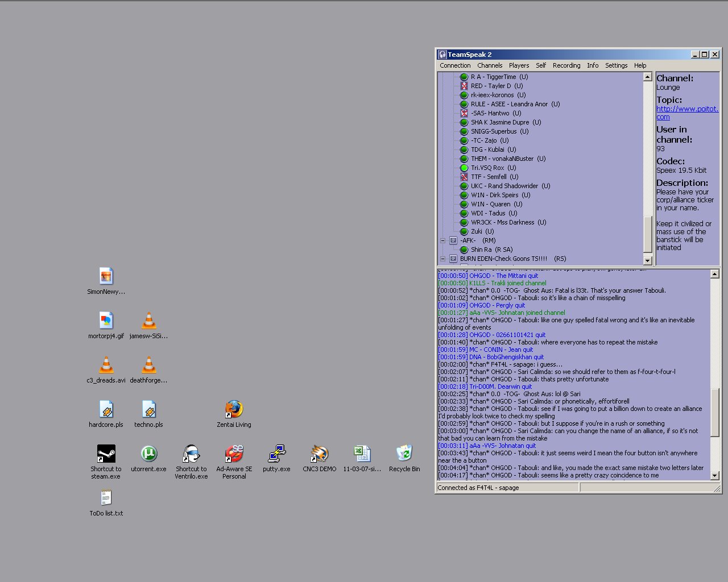This screenshot has height=582, width=728.
Task: Collapse the -AFK- channel tree node
Action: (442, 240)
